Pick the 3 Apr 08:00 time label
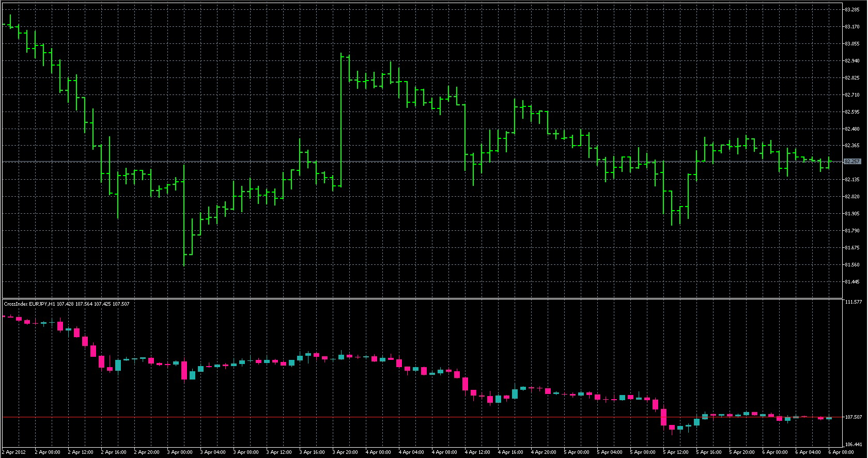This screenshot has width=868, height=458. click(x=246, y=452)
